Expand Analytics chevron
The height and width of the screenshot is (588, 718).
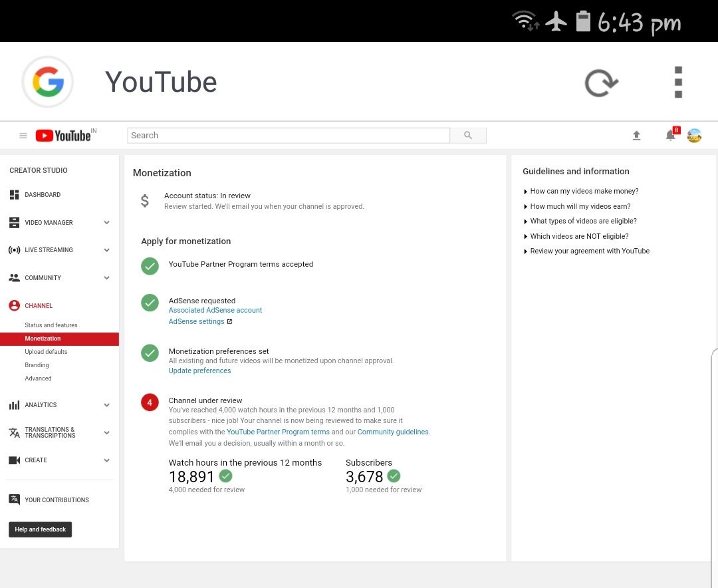106,405
